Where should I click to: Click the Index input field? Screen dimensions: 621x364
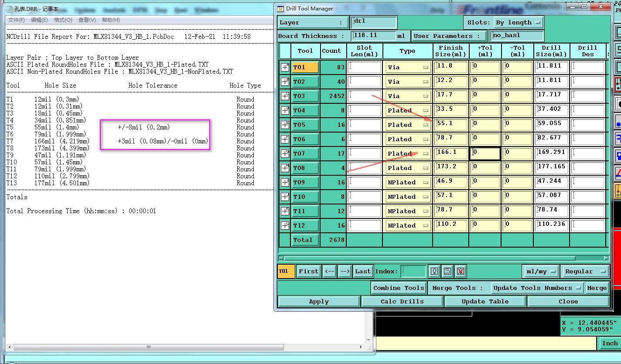pos(413,271)
